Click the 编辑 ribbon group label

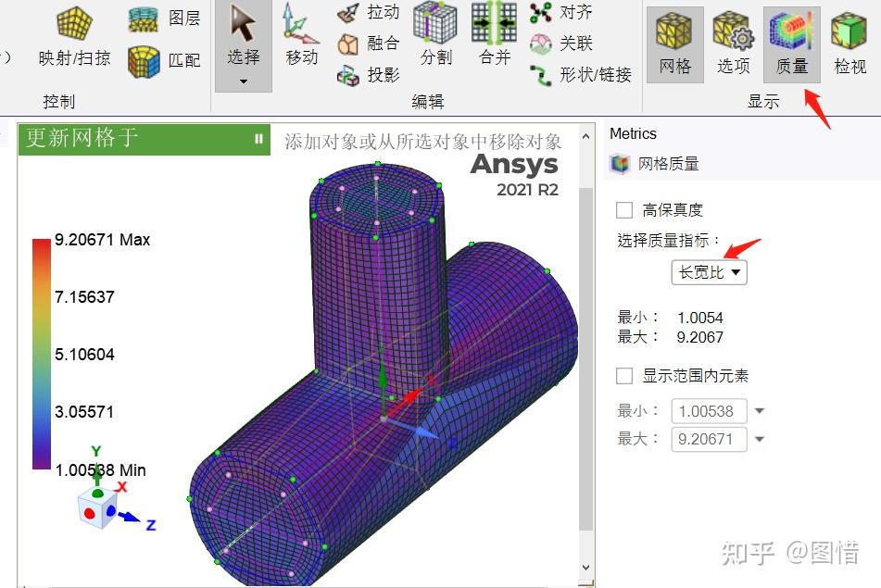tap(428, 102)
